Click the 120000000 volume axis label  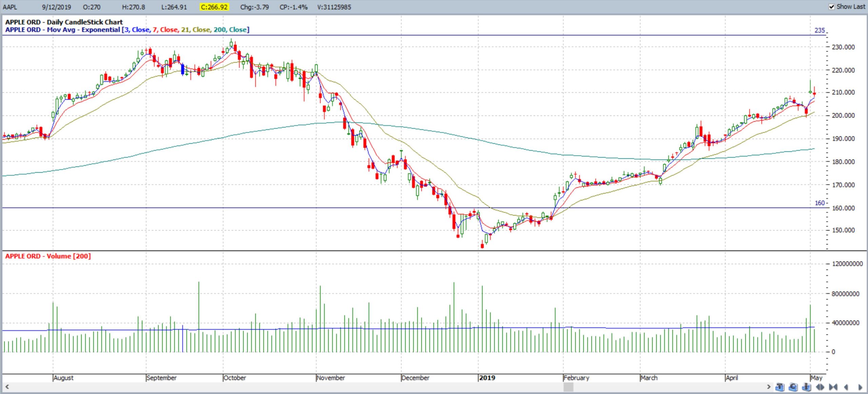click(847, 264)
